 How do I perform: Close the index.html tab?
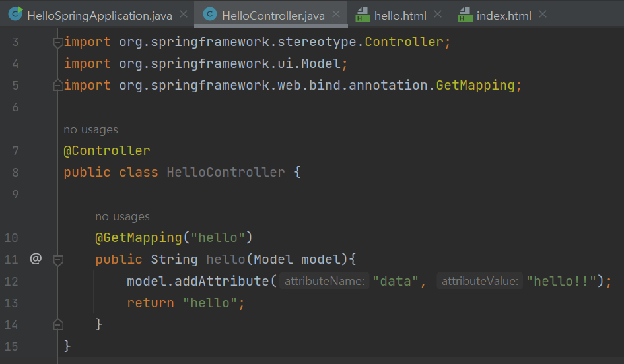(x=543, y=15)
